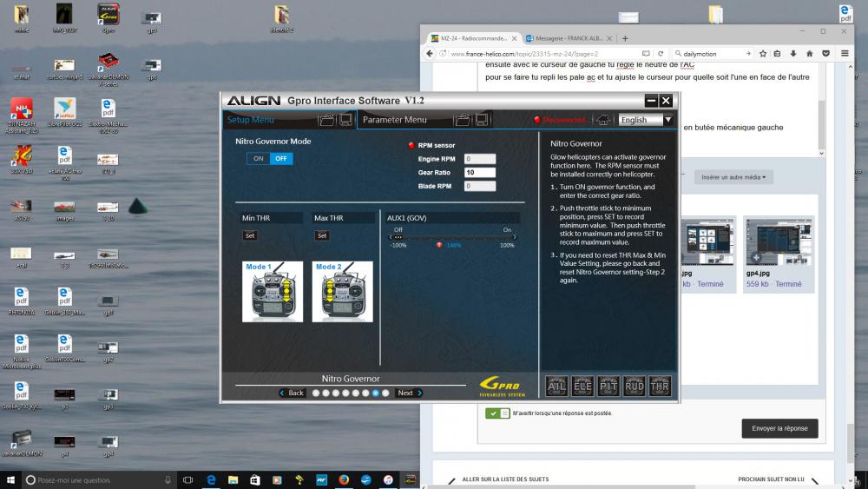Viewport: 868px width, 489px height.
Task: Open File Explorer from the taskbar
Action: pos(233,479)
